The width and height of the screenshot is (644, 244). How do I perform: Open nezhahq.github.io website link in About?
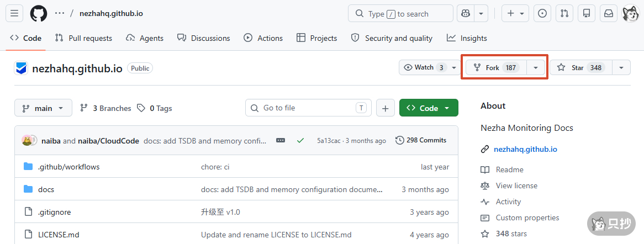click(525, 149)
